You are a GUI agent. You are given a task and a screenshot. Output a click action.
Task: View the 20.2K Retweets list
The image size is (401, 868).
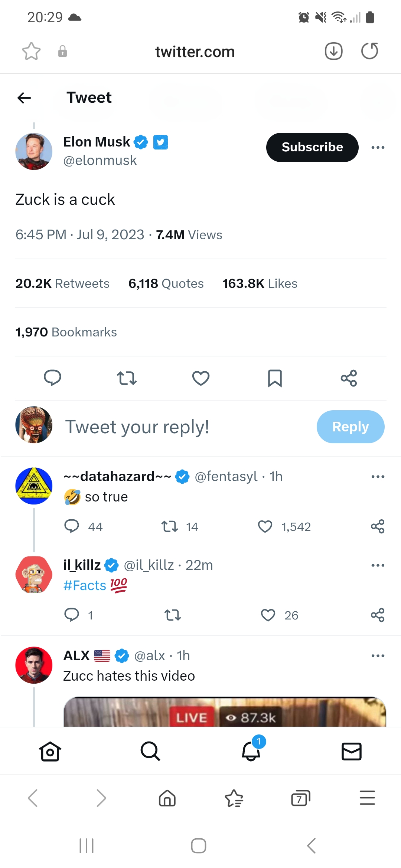pos(62,284)
